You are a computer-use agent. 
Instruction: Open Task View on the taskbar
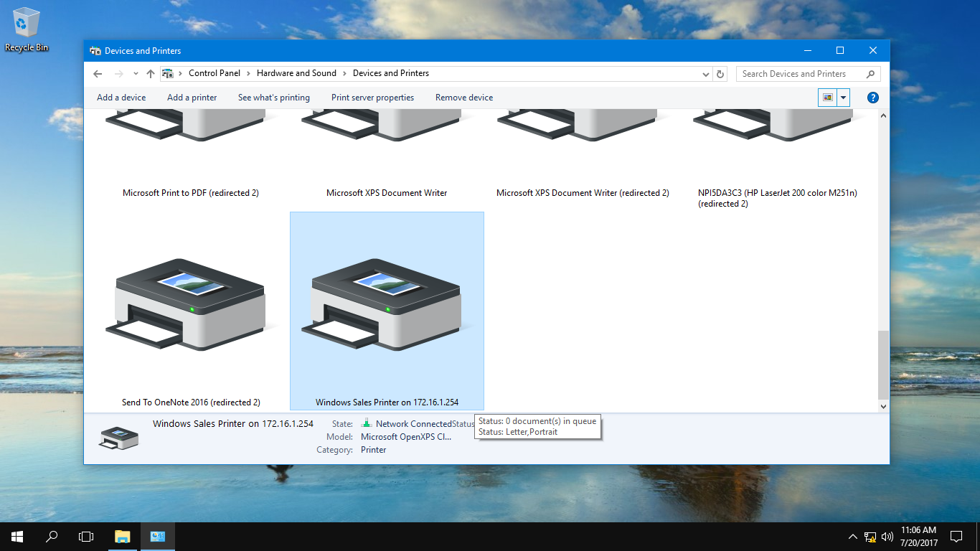[x=86, y=537]
